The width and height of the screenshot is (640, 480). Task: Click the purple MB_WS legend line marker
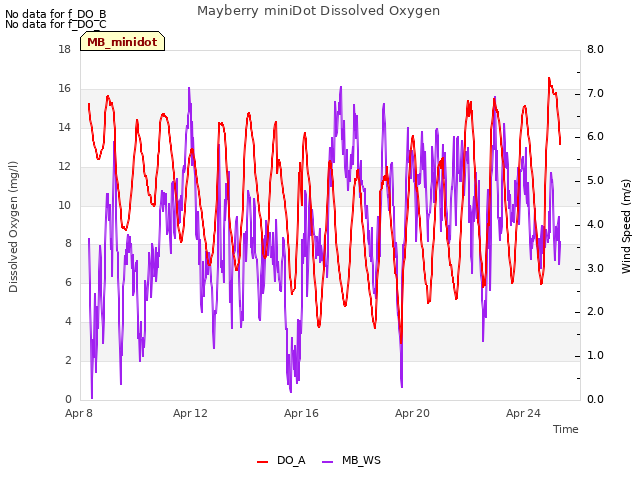327,462
